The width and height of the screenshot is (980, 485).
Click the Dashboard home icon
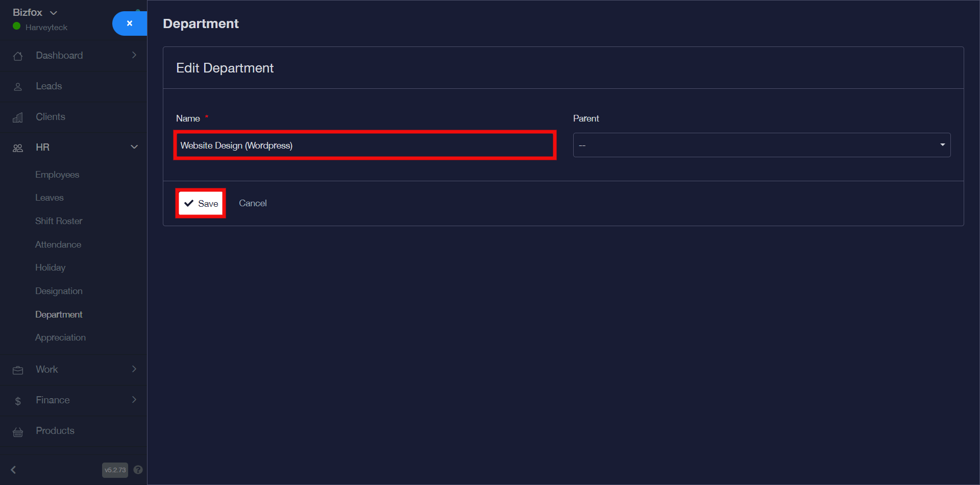(18, 56)
